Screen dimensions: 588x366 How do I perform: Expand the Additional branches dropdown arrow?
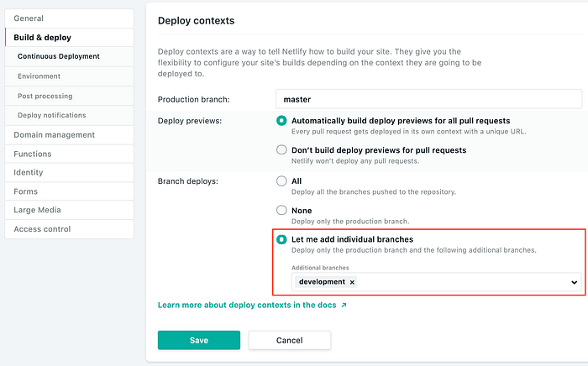pos(575,282)
